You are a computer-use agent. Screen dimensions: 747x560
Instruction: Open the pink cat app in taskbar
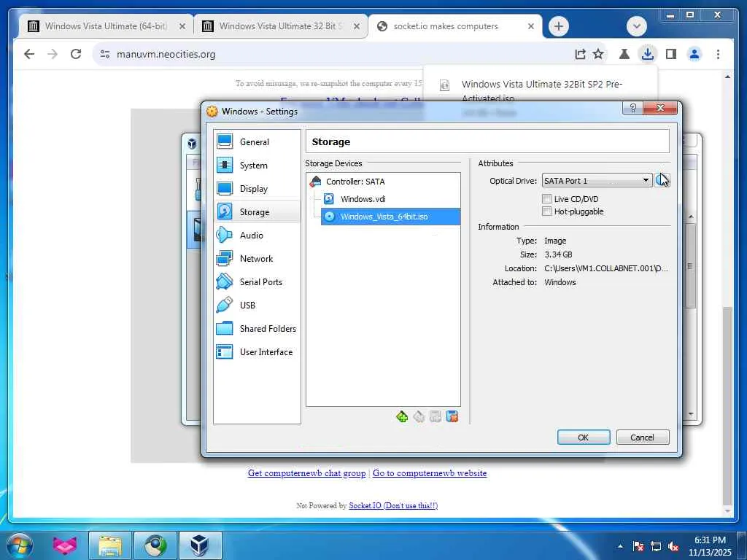coord(64,545)
